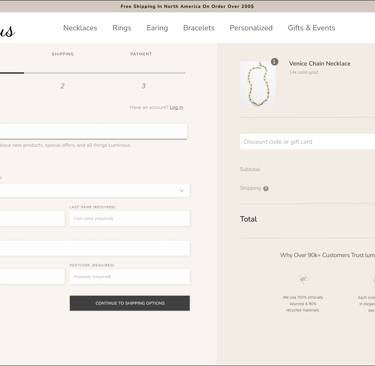Click the LAST NAME (REQUIRED) label
375x366 pixels.
point(92,207)
